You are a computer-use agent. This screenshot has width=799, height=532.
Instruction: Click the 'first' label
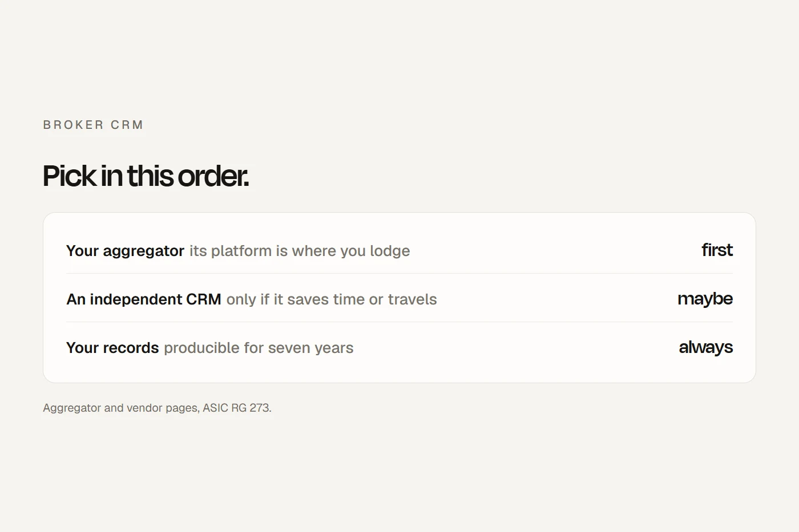coord(717,250)
